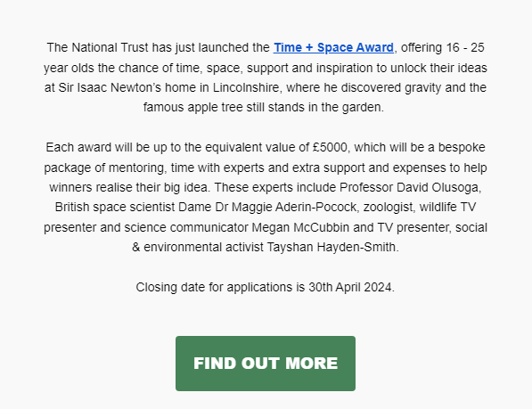This screenshot has width=532, height=409.
Task: Click the words winners realise their big idea
Action: click(129, 187)
